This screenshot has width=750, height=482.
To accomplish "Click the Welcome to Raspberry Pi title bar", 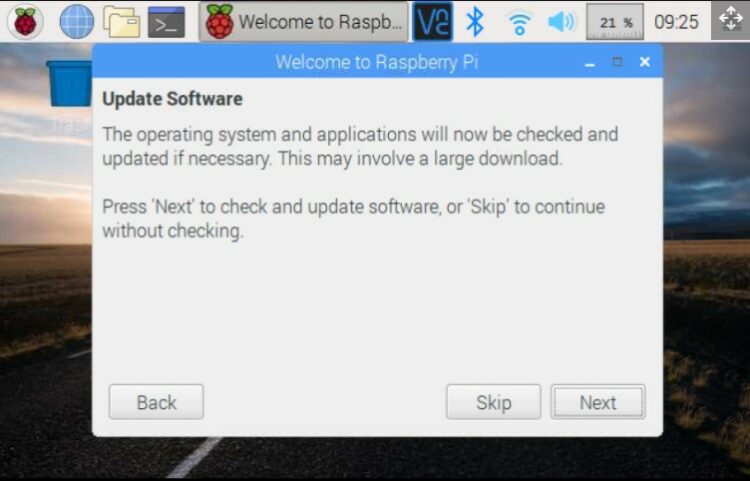I will pos(377,62).
